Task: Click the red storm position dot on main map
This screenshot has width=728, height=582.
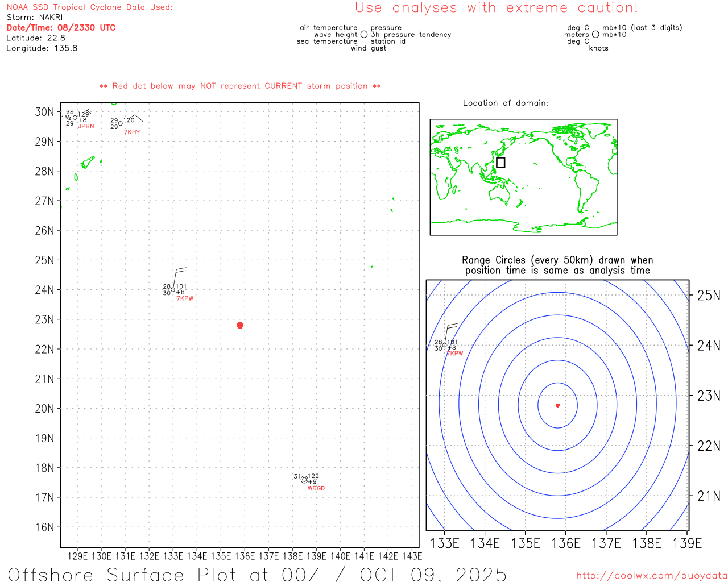Action: pyautogui.click(x=239, y=325)
